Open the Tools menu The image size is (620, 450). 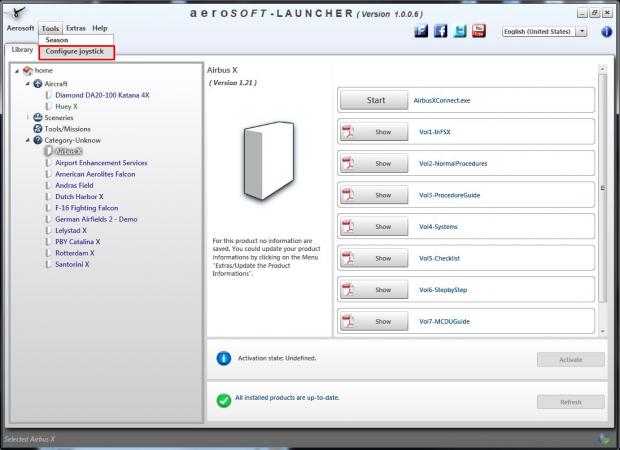[50, 28]
